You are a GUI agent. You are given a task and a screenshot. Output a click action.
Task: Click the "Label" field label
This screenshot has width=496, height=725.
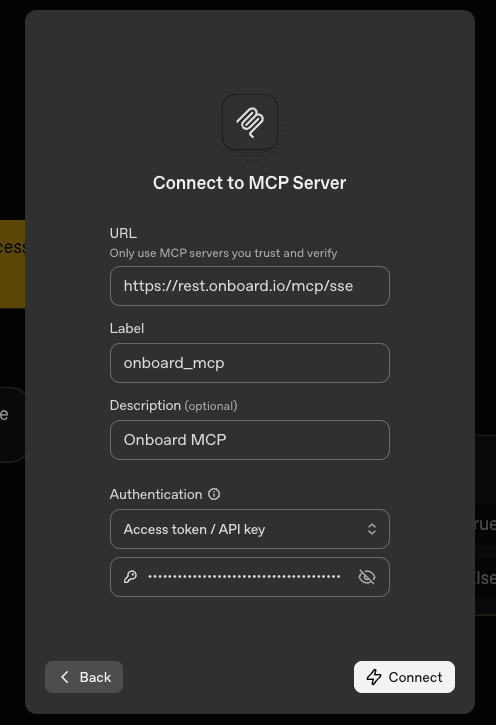click(127, 328)
